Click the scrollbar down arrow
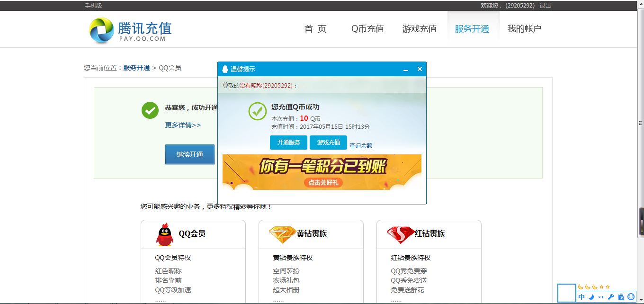Viewport: 644px width, 304px height. [641, 301]
